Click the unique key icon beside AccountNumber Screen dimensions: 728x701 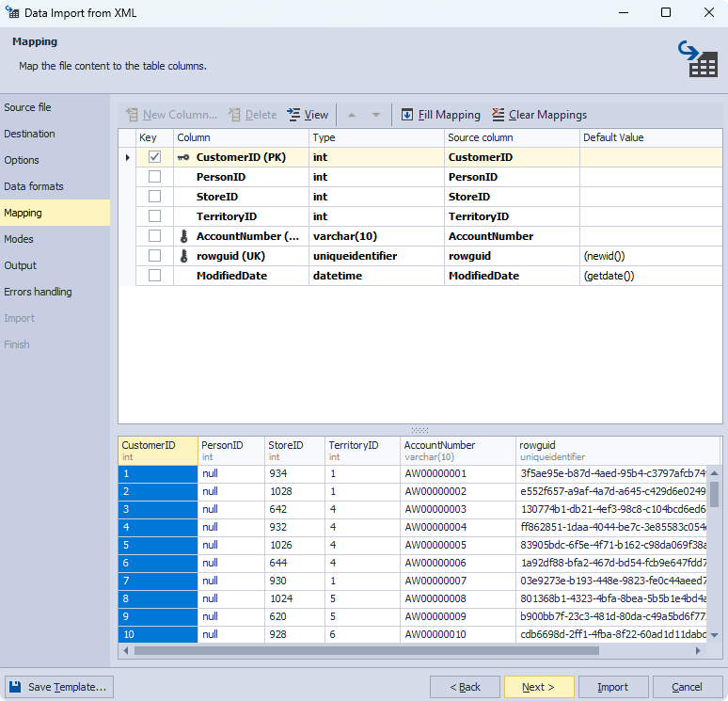[183, 236]
